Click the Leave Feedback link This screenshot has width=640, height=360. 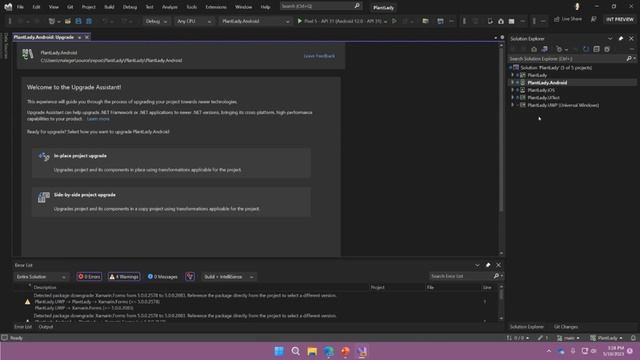pos(319,56)
